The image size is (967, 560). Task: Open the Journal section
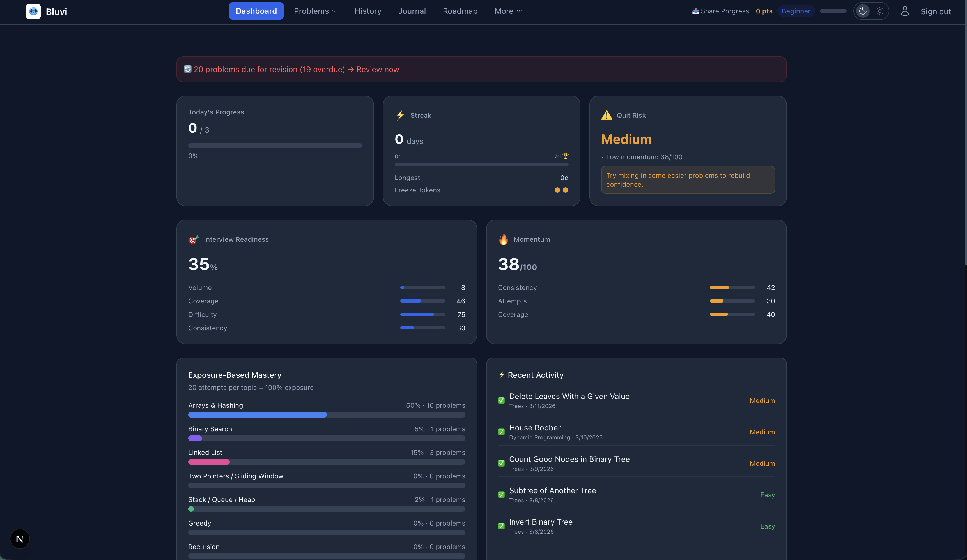pos(412,11)
